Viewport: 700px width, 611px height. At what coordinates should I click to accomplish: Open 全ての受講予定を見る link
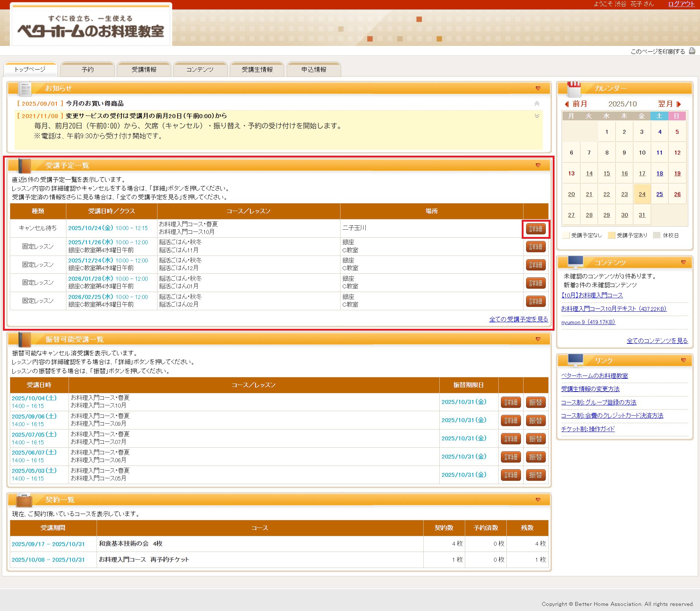click(x=518, y=319)
